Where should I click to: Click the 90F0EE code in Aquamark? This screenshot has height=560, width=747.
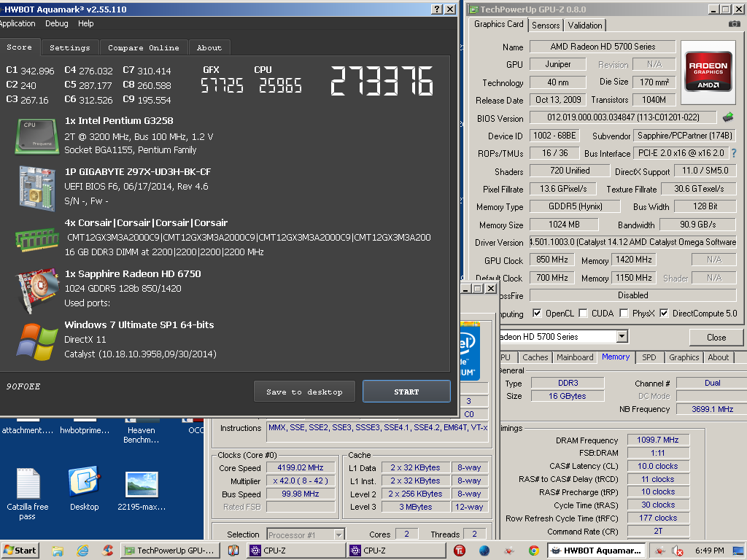click(23, 386)
